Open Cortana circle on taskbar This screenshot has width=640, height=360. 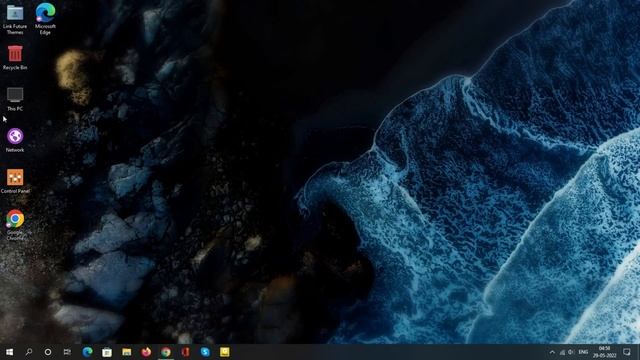click(48, 352)
